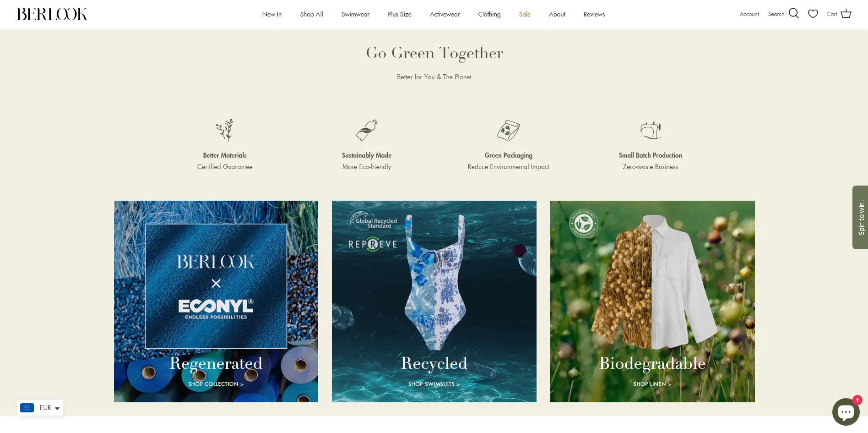Click the Green Packaging recycle bag icon
This screenshot has width=868, height=433.
tap(509, 131)
